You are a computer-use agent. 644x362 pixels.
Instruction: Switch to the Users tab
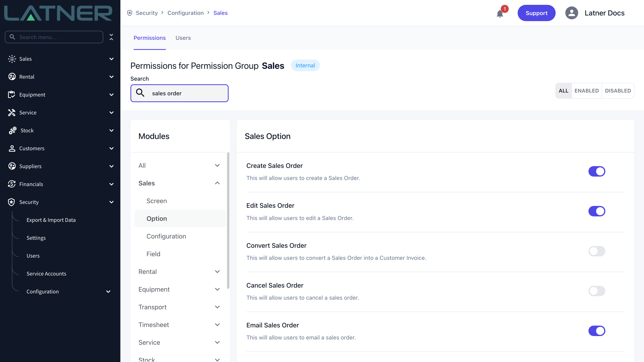tap(183, 38)
